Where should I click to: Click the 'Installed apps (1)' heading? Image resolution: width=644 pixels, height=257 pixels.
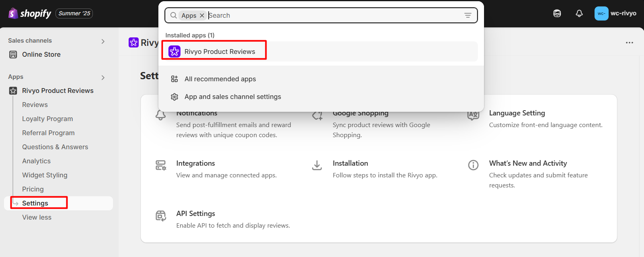click(190, 35)
